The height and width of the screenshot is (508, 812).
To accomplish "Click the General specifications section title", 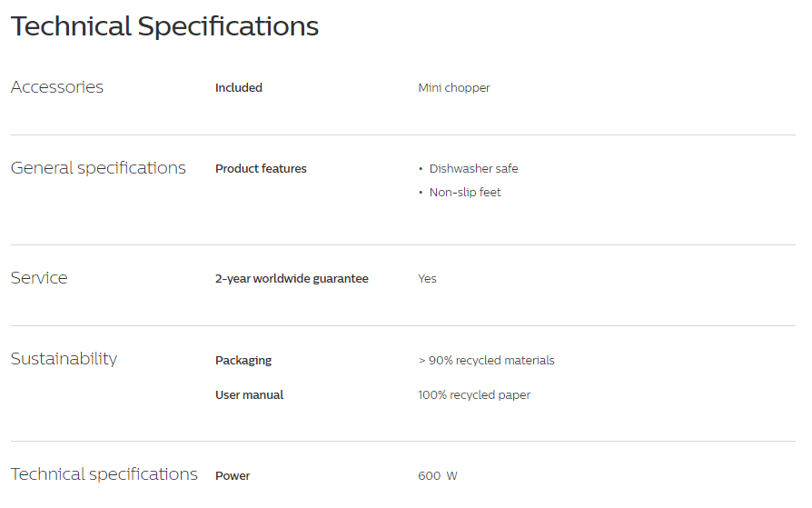I will [x=98, y=168].
